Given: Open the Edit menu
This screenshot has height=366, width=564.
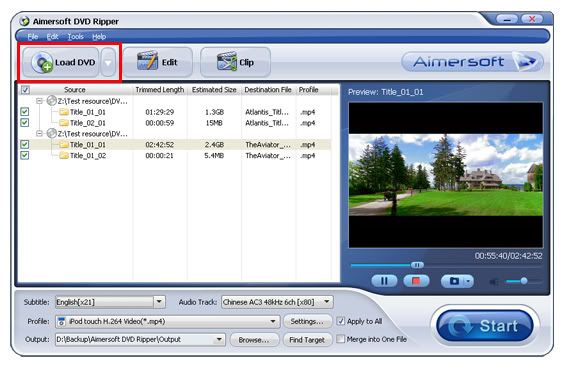Looking at the screenshot, I should coord(52,36).
